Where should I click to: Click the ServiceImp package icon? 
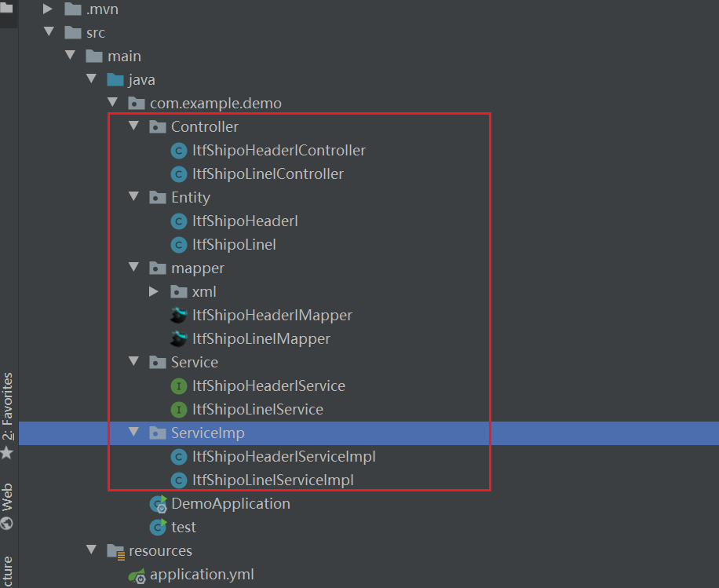(157, 433)
